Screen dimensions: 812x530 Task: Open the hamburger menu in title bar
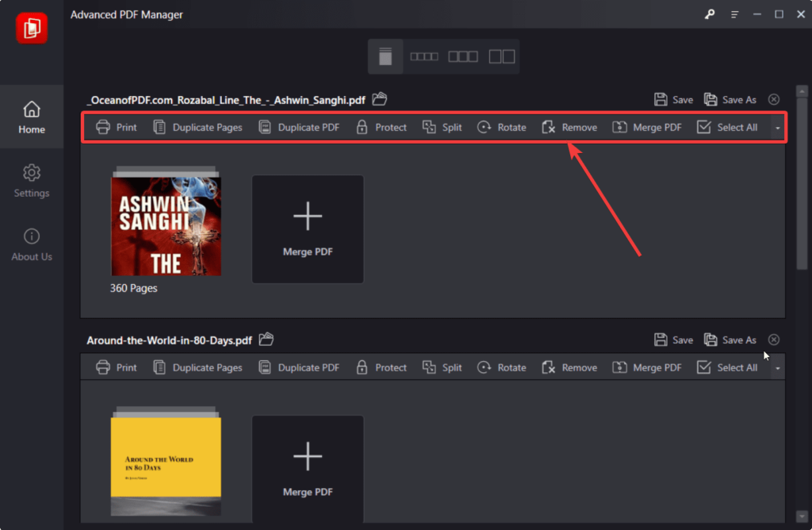coord(734,14)
